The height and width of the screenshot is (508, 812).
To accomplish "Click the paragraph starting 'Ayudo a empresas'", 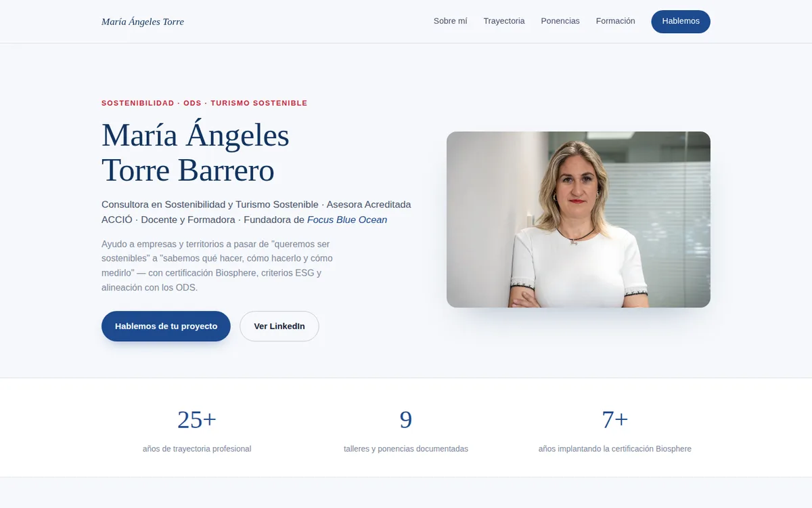I will click(x=217, y=266).
